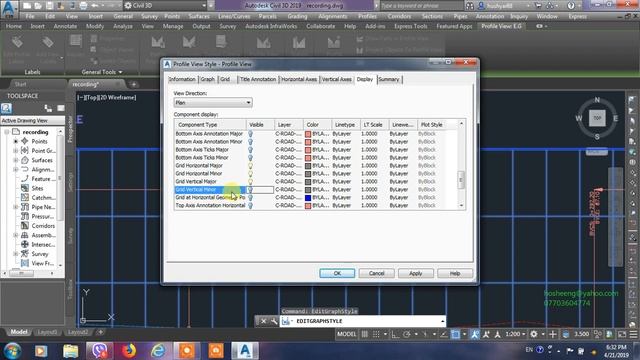Open the Vertical Axes tab

[x=336, y=79]
